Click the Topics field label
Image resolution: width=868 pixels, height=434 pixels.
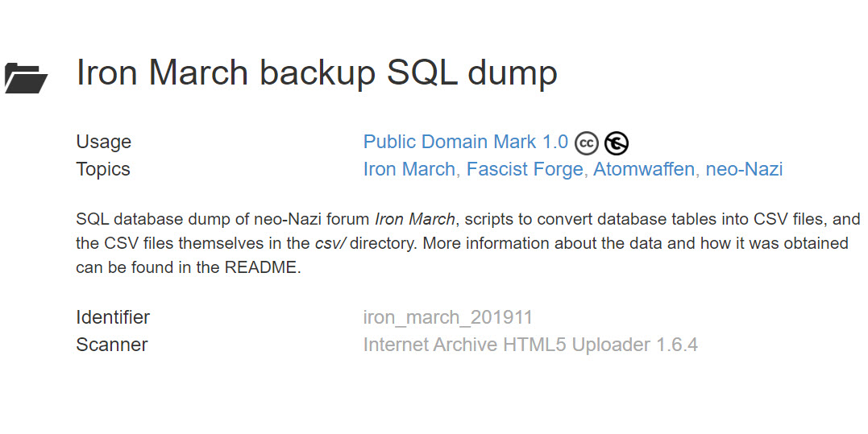103,169
